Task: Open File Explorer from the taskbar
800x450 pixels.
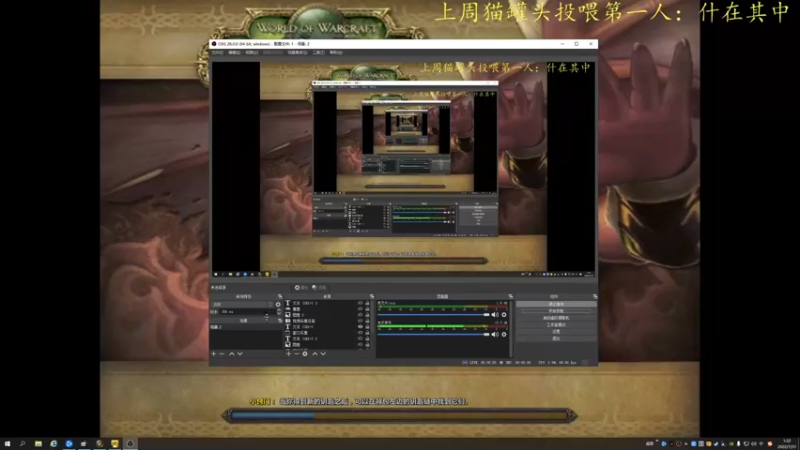Action: point(38,444)
